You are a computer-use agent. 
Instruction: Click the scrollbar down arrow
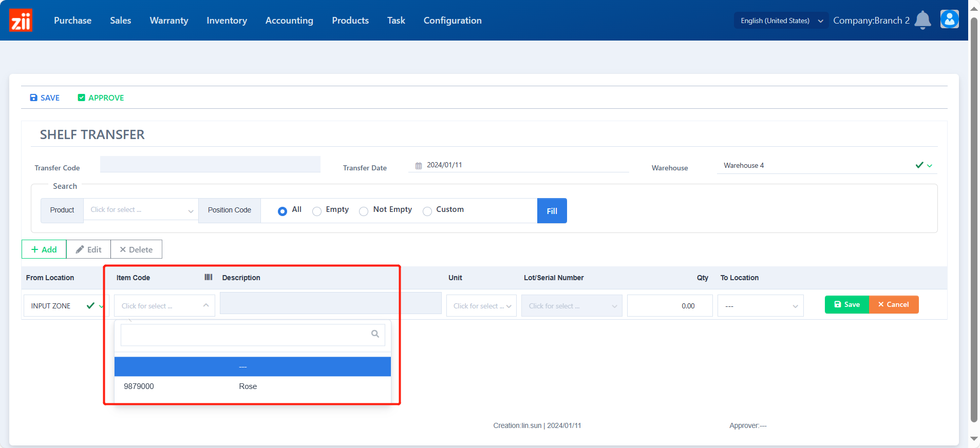pos(974,439)
